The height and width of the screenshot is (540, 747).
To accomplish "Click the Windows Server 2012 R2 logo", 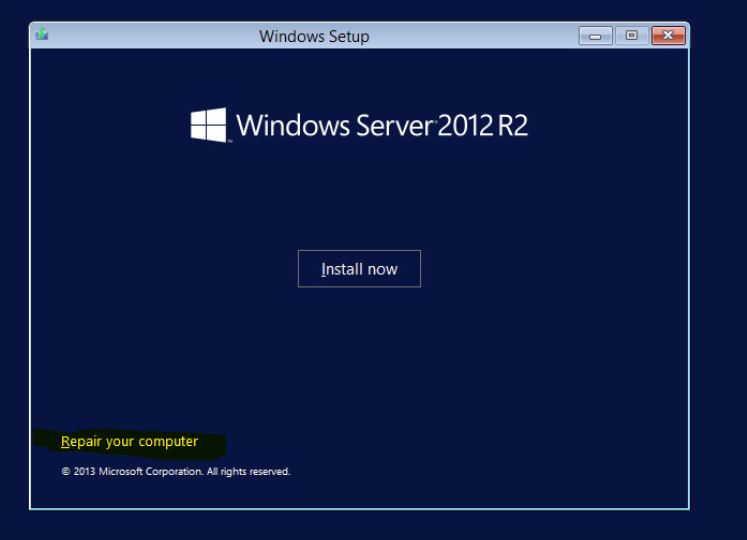I will coord(359,125).
